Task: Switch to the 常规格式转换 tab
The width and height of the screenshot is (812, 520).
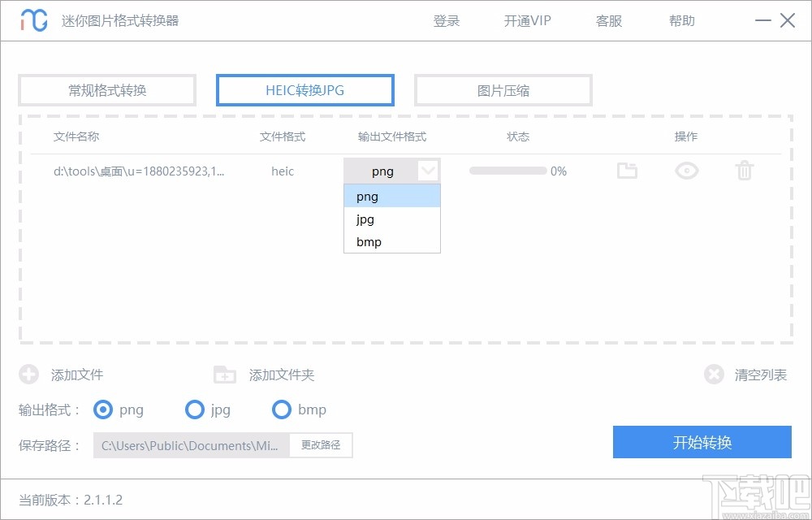Action: [x=106, y=90]
